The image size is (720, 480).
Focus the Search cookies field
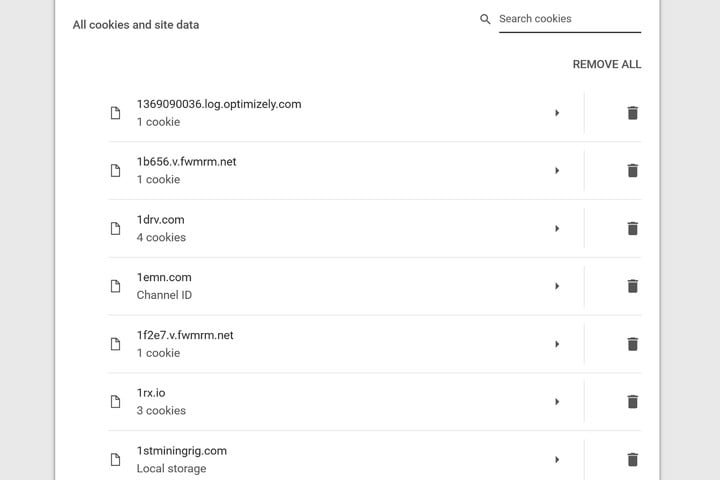click(x=568, y=19)
